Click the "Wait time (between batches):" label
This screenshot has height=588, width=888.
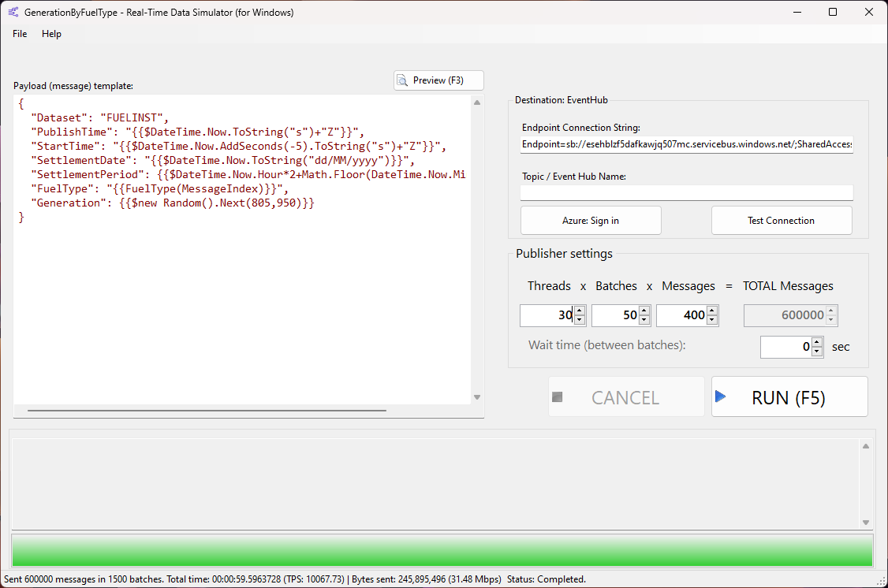click(x=607, y=345)
